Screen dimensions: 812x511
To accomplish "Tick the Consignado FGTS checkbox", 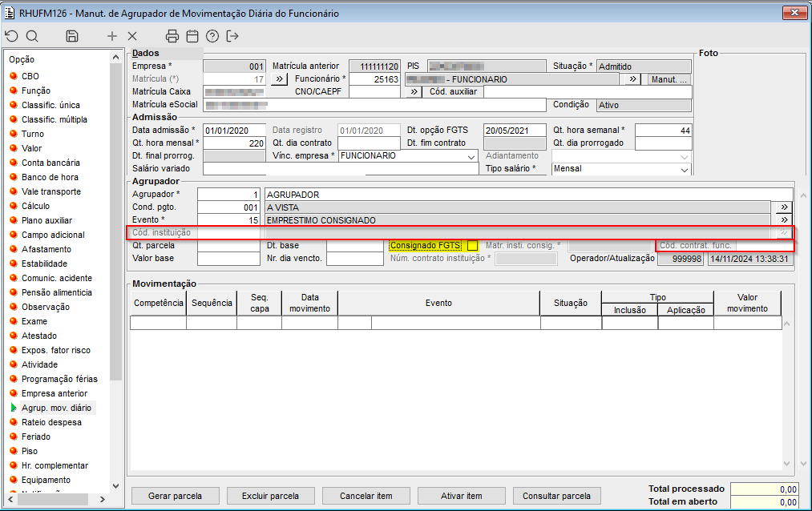I will [472, 246].
